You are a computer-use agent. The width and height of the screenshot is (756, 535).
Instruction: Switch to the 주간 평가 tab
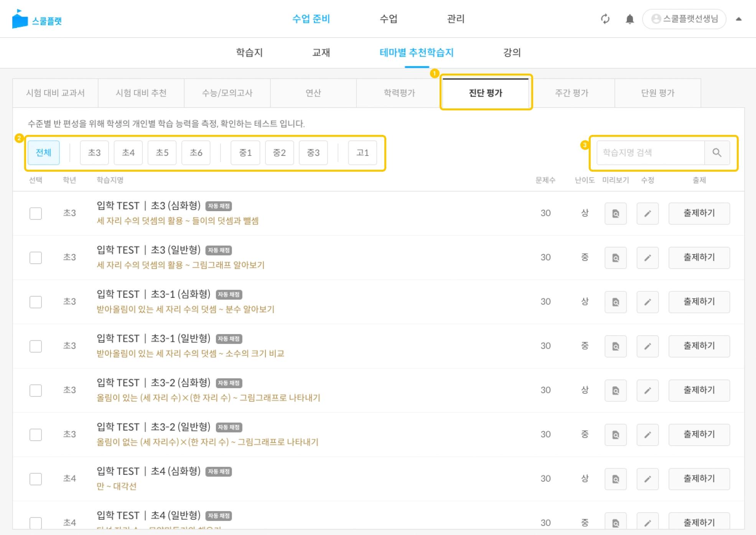[571, 93]
